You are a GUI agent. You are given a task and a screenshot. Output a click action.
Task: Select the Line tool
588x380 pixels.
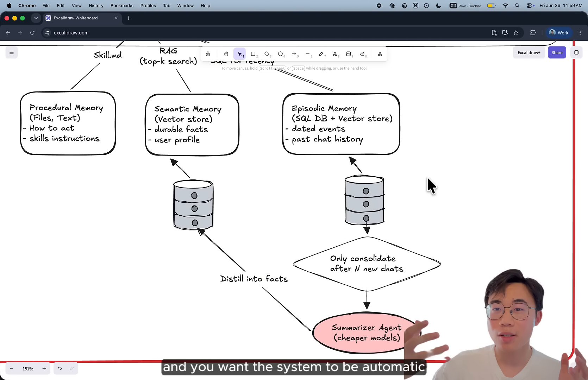click(308, 54)
